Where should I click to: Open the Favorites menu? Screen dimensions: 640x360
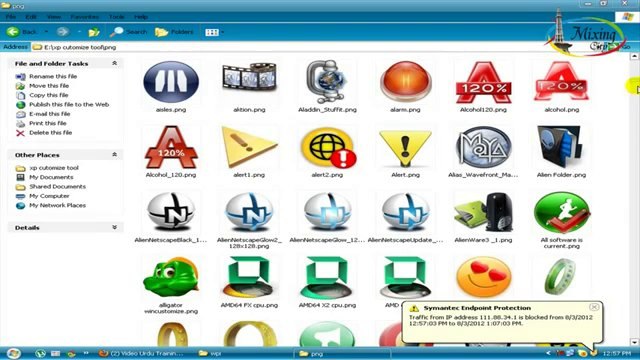tap(84, 17)
